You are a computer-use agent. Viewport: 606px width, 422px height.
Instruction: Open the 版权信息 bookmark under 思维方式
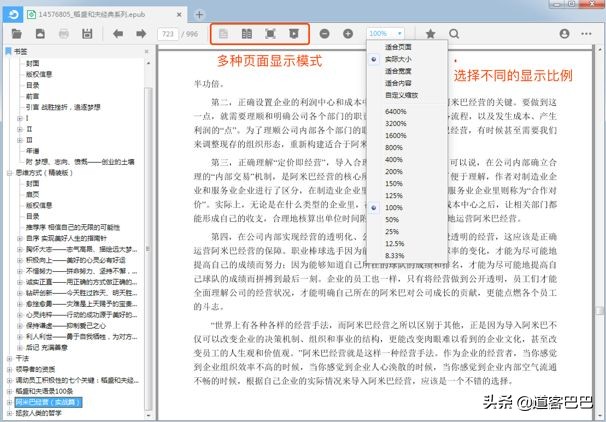[39, 205]
